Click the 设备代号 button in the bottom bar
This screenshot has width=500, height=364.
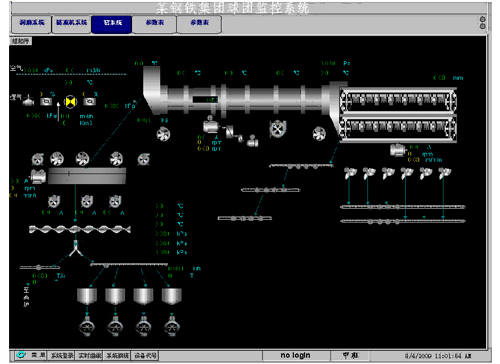145,356
